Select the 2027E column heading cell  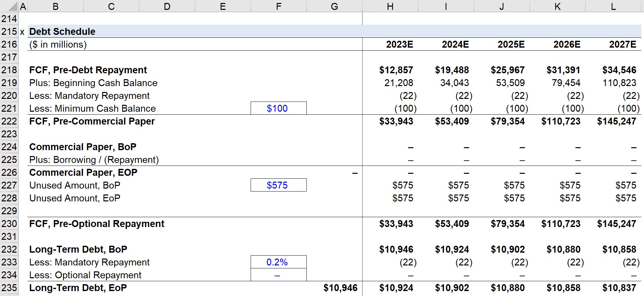click(x=622, y=44)
